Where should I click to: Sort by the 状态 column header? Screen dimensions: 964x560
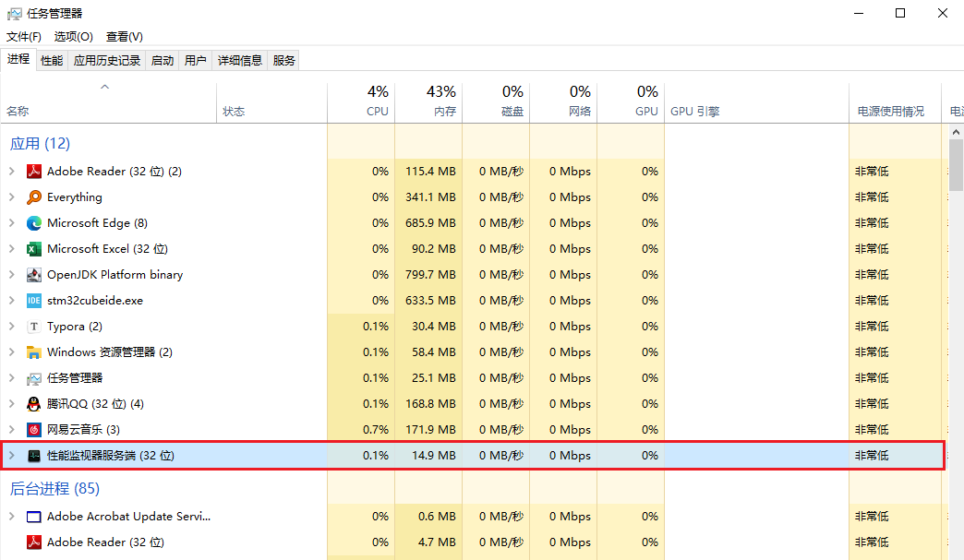(x=271, y=103)
